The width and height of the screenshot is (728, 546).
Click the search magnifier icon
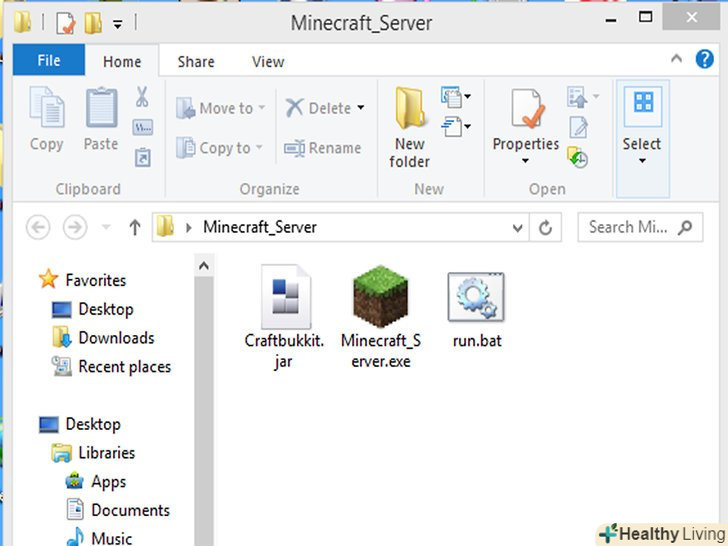point(685,227)
